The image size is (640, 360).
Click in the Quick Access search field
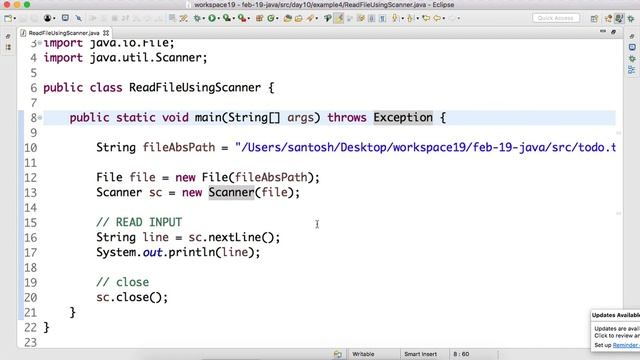click(x=556, y=18)
